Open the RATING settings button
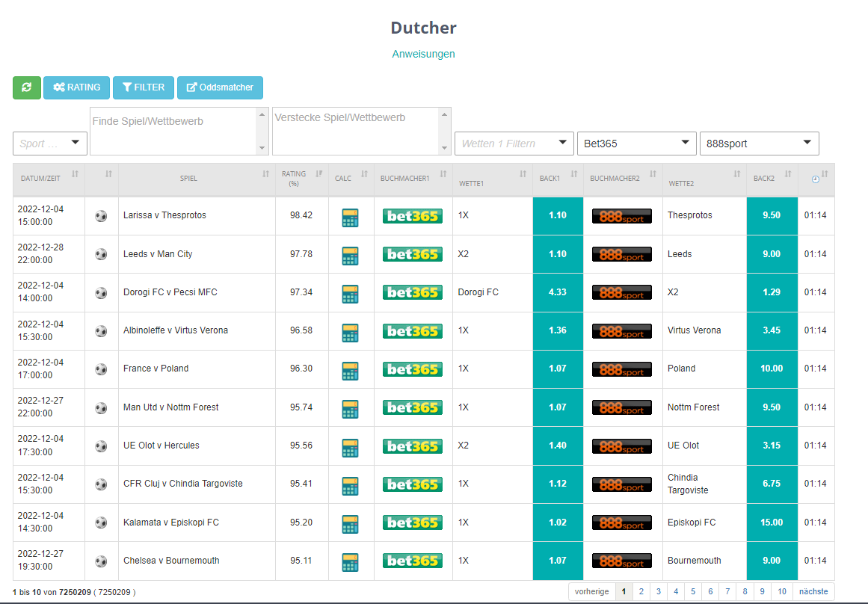Screen dimensions: 868x604 [76, 87]
